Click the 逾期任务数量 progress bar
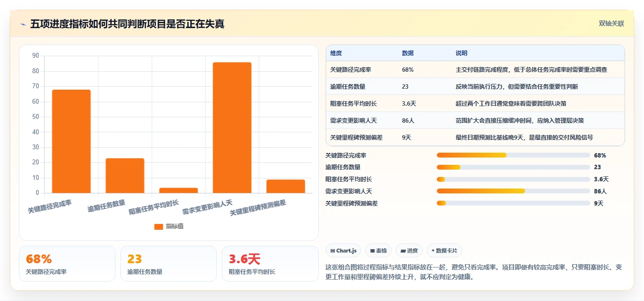Viewport: 644px width, 301px height. pyautogui.click(x=513, y=167)
